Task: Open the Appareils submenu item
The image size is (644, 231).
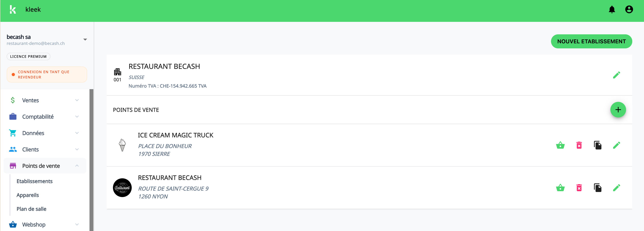Action: [x=28, y=195]
